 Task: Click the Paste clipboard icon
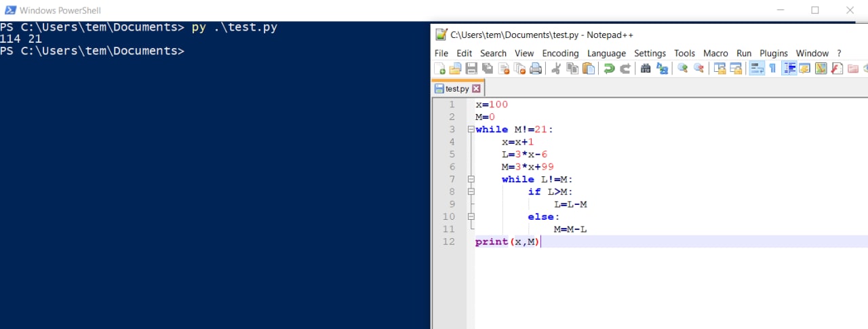[x=588, y=68]
